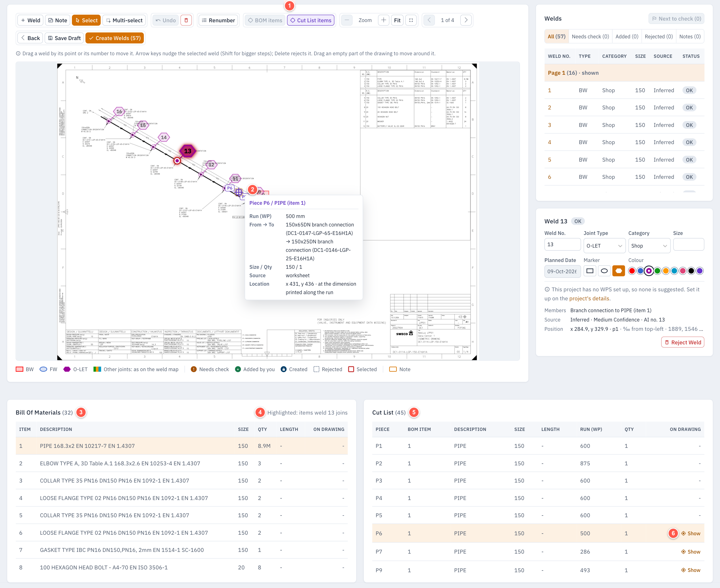
Task: Switch to the Rejected (0) tab
Action: (x=659, y=37)
